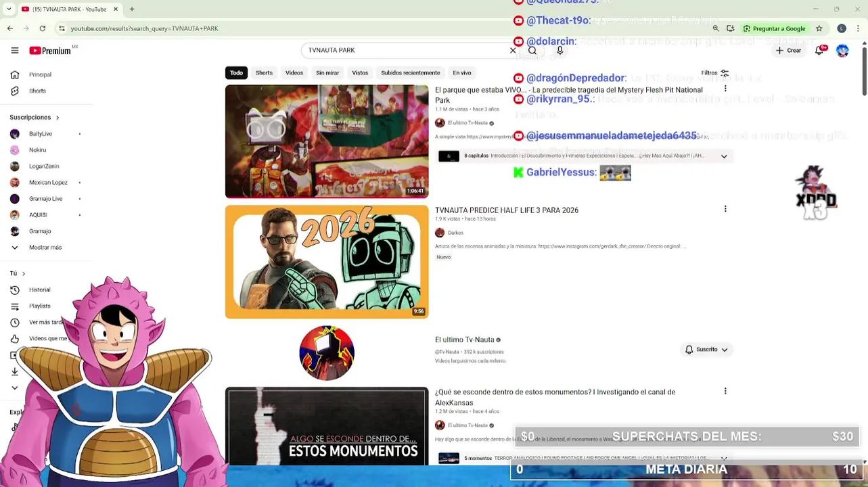Screen dimensions: 868x487
Task: Open AQUISI subscription channel
Action: coord(38,215)
